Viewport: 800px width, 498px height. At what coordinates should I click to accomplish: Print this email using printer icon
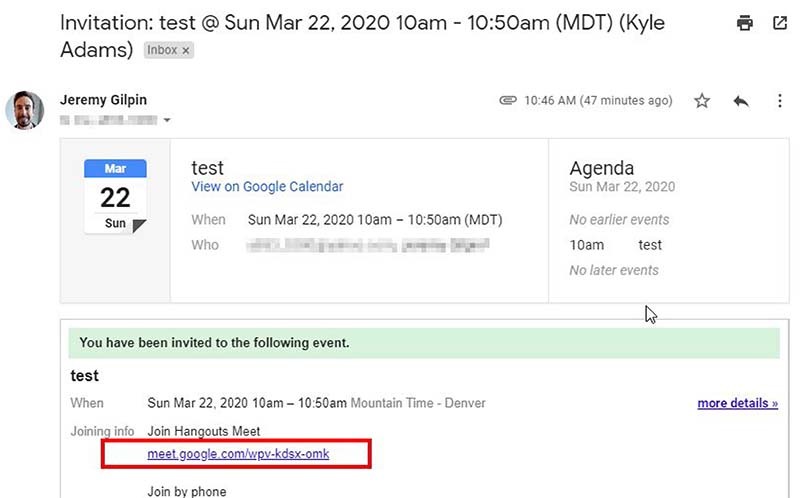point(744,23)
